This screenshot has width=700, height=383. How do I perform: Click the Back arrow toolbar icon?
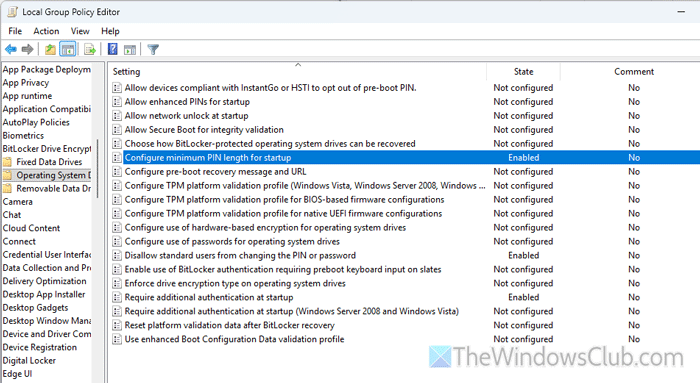click(11, 49)
